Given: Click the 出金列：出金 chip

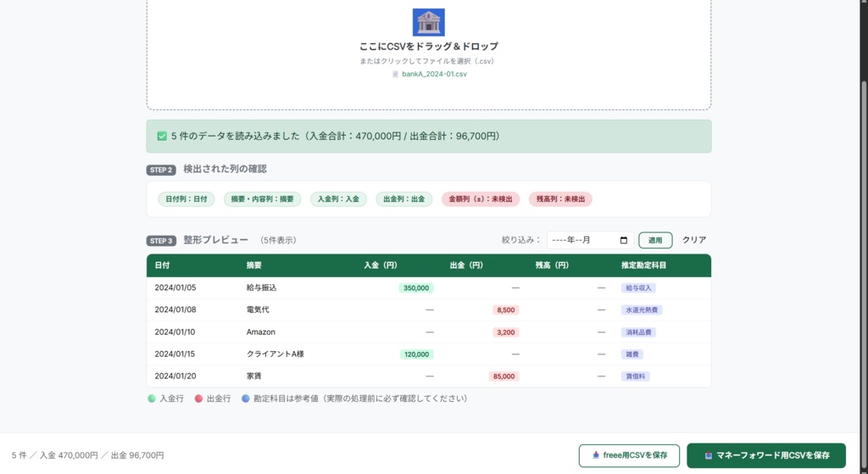Looking at the screenshot, I should (404, 199).
